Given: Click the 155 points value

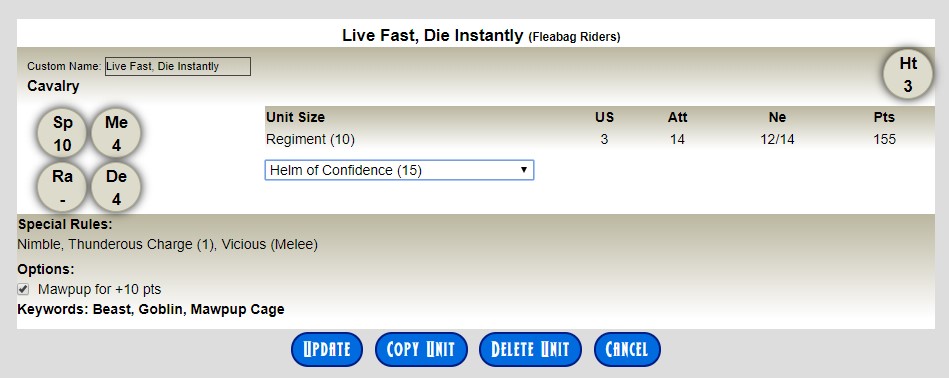Looking at the screenshot, I should tap(884, 140).
